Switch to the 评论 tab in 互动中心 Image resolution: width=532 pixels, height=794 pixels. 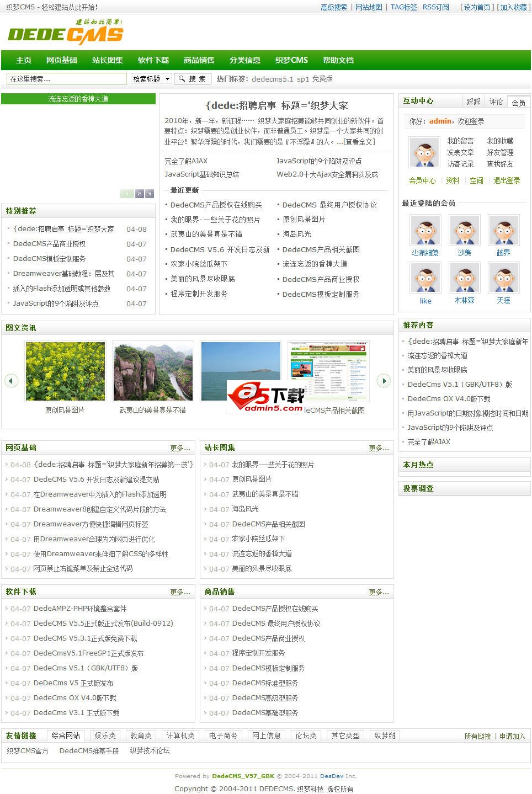[496, 102]
